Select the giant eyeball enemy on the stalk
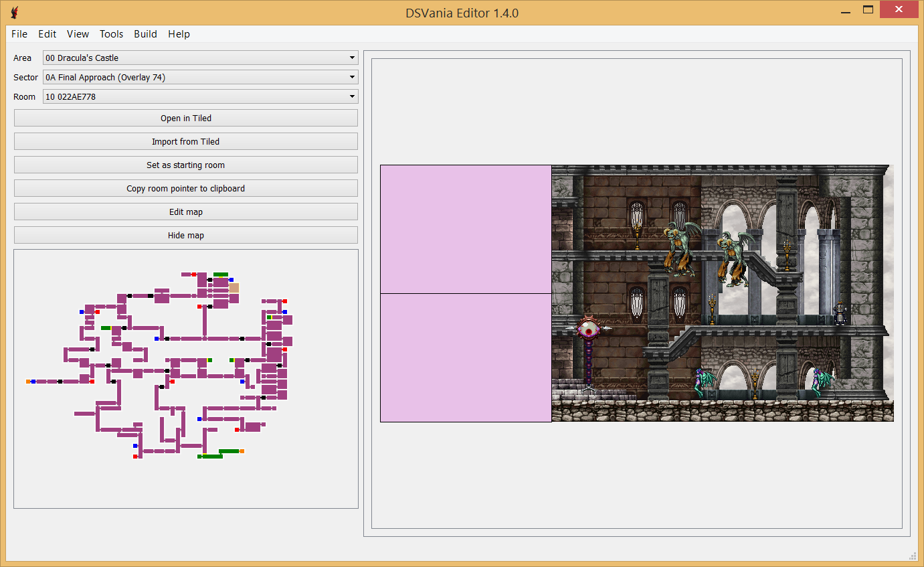The height and width of the screenshot is (567, 924). (x=589, y=329)
